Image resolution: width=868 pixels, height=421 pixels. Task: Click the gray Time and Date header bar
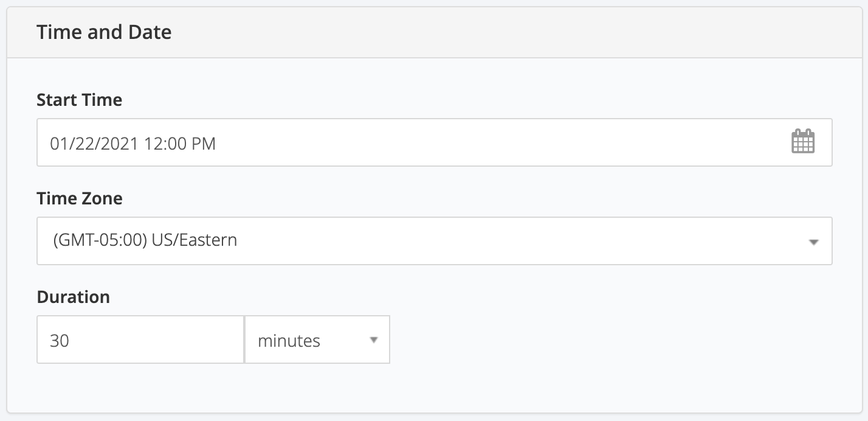(x=437, y=33)
